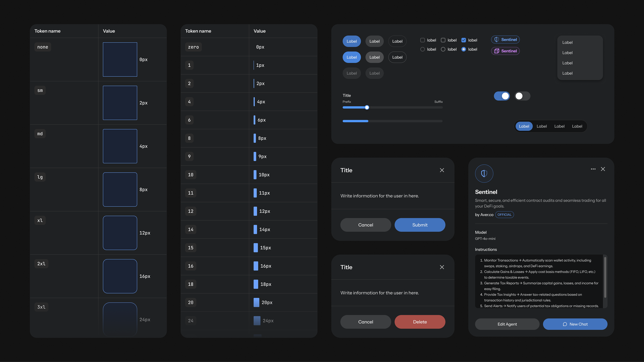Click the Instructions box scrollbar

(605, 277)
